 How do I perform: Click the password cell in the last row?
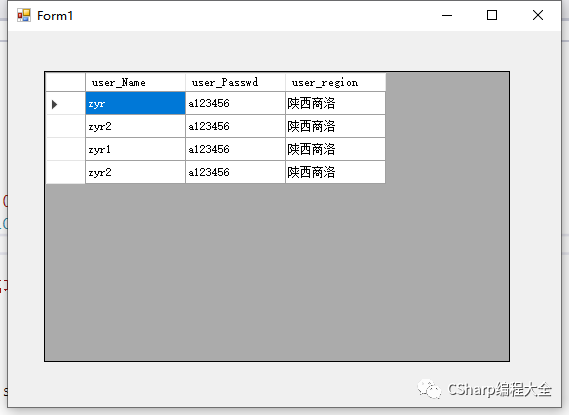click(235, 172)
